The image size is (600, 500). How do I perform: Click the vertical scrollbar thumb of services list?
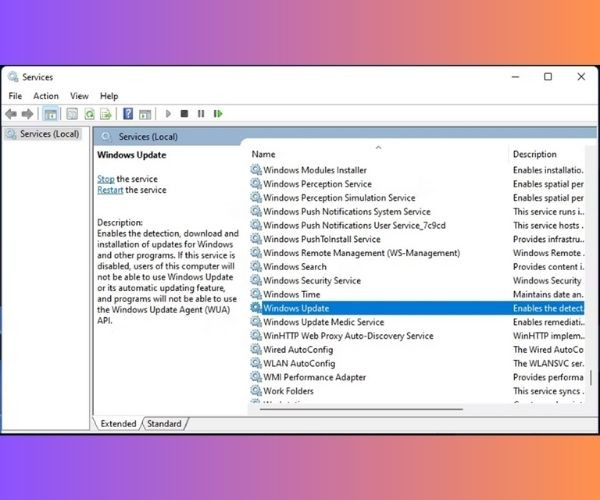(x=591, y=377)
